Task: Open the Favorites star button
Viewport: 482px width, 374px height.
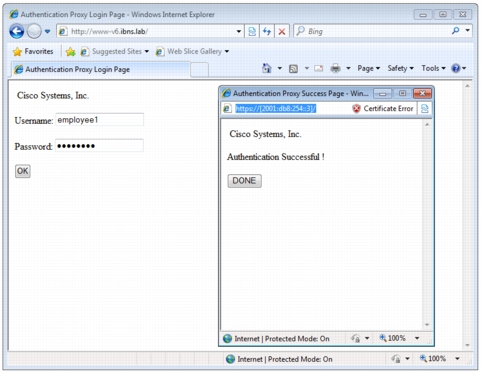Action: [x=33, y=51]
